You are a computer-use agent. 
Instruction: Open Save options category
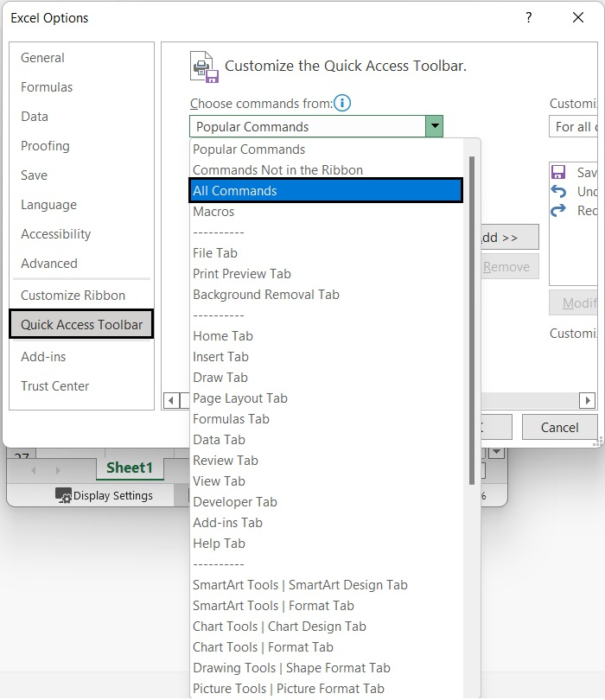coord(82,175)
